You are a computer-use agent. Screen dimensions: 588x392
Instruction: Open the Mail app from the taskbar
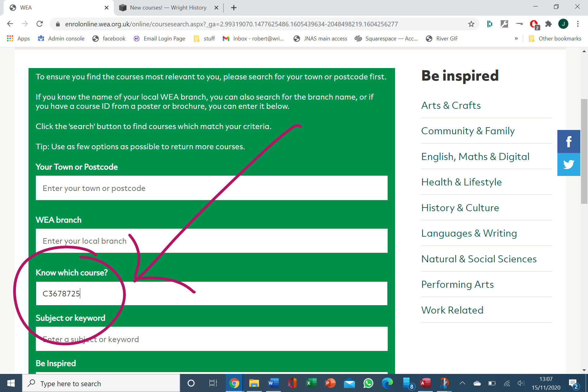click(x=349, y=383)
